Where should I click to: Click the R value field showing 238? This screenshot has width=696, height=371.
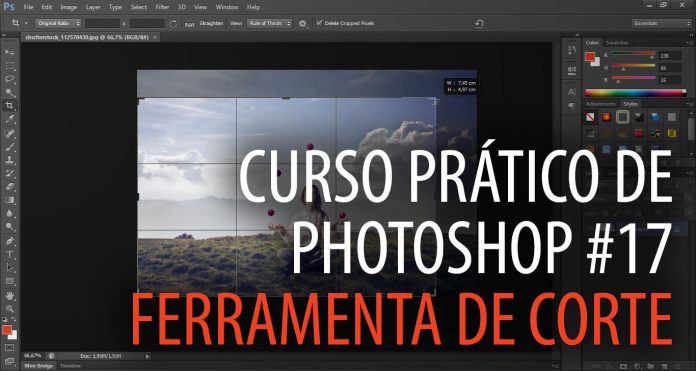671,56
